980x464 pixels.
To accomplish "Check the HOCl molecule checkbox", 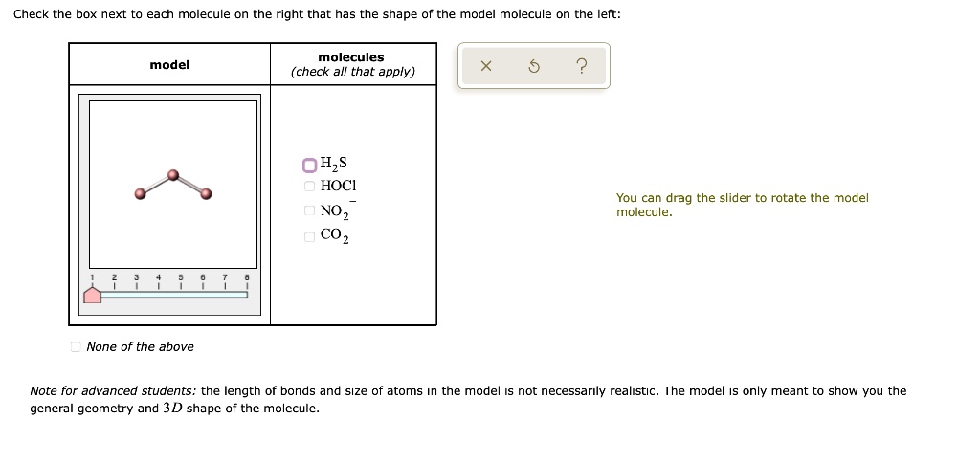I will pos(309,186).
